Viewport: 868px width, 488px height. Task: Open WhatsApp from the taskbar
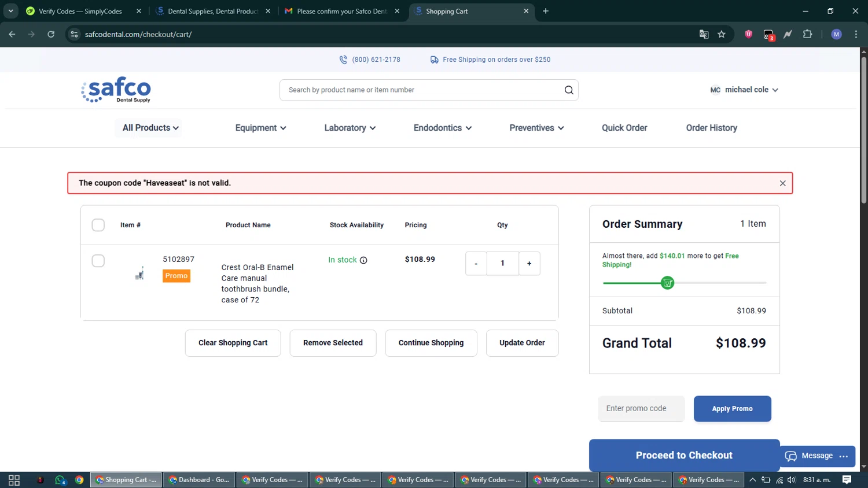point(60,480)
